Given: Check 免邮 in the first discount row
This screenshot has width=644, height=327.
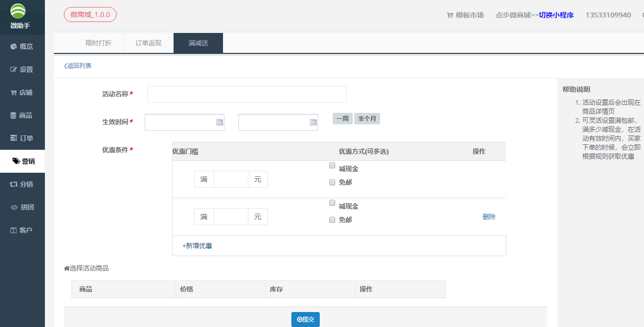Looking at the screenshot, I should (x=332, y=183).
